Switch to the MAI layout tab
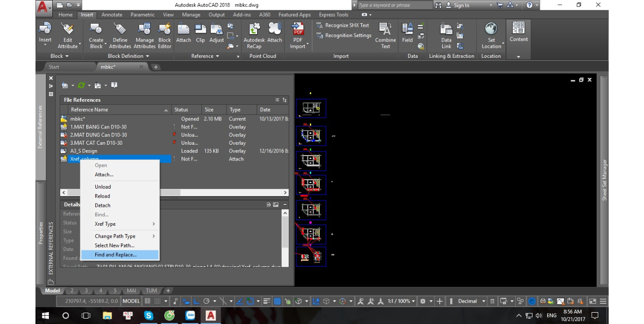644x324 pixels. pyautogui.click(x=131, y=291)
